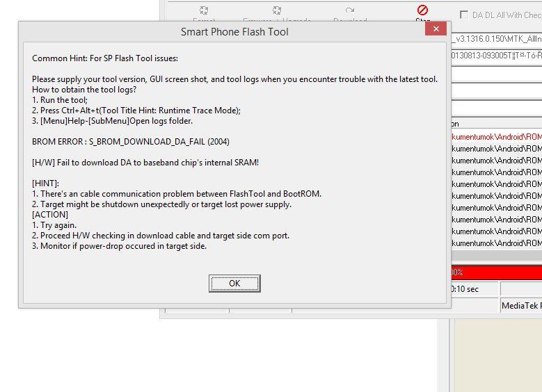This screenshot has width=542, height=392.
Task: Click the red progress bar
Action: [496, 272]
